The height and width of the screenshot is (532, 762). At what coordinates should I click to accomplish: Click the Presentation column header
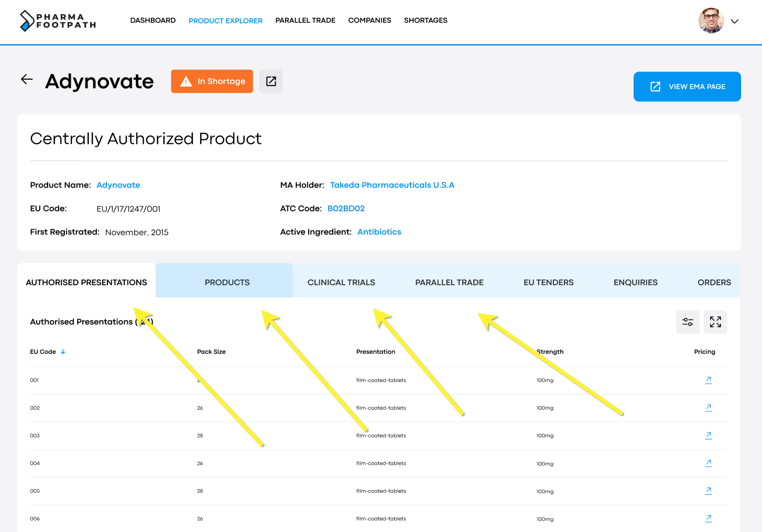[x=376, y=352]
